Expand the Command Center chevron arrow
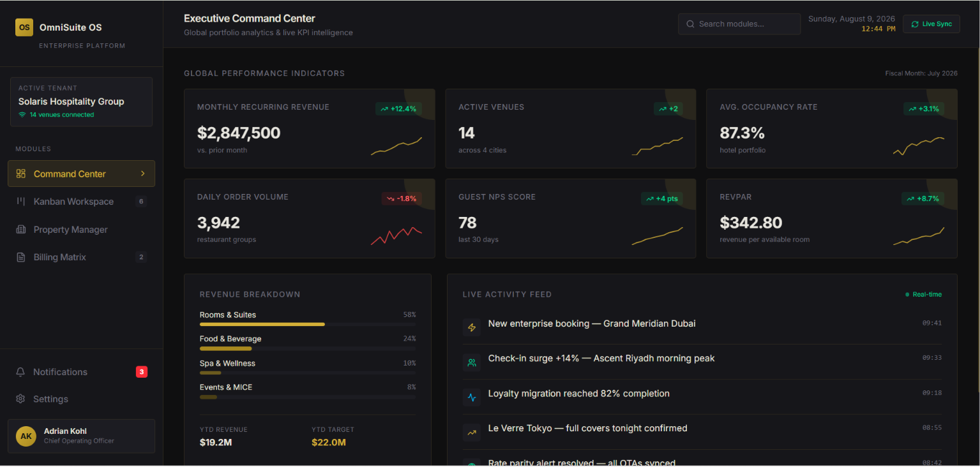Image resolution: width=980 pixels, height=467 pixels. click(x=143, y=174)
